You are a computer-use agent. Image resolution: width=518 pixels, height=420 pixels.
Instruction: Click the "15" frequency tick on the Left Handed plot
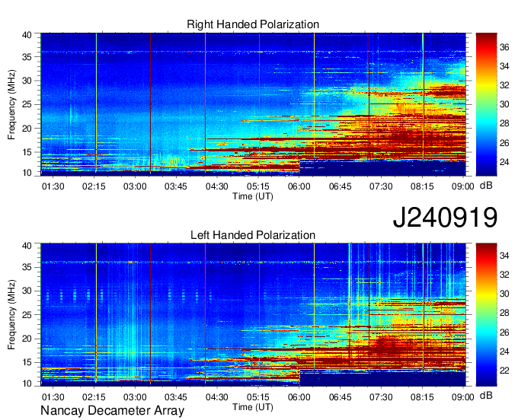tap(27, 362)
